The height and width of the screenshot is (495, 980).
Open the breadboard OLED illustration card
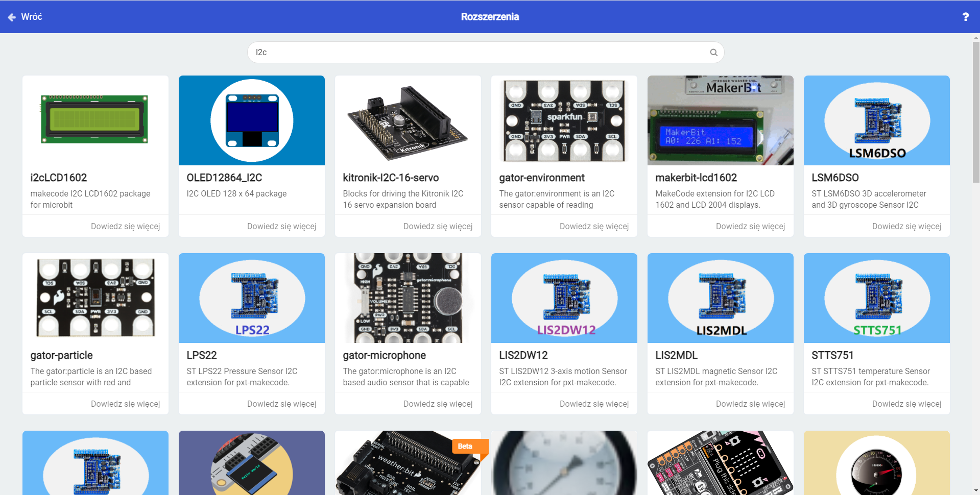tap(252, 463)
